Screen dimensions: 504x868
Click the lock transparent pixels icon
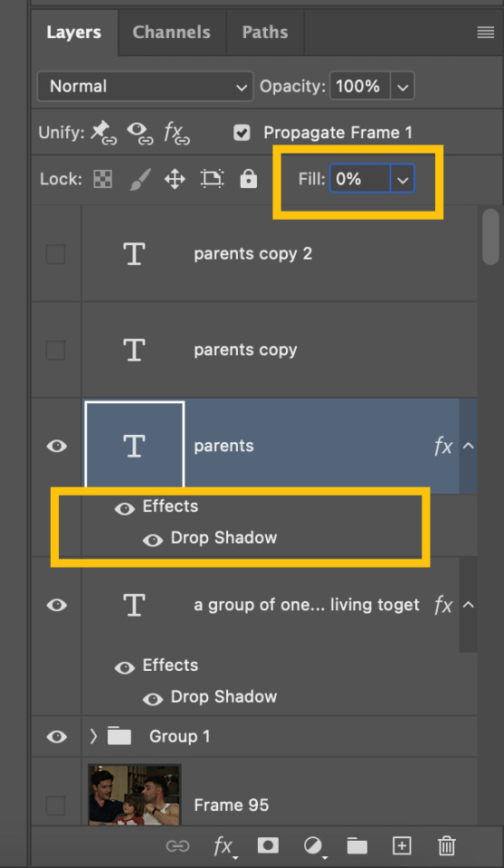click(x=102, y=179)
